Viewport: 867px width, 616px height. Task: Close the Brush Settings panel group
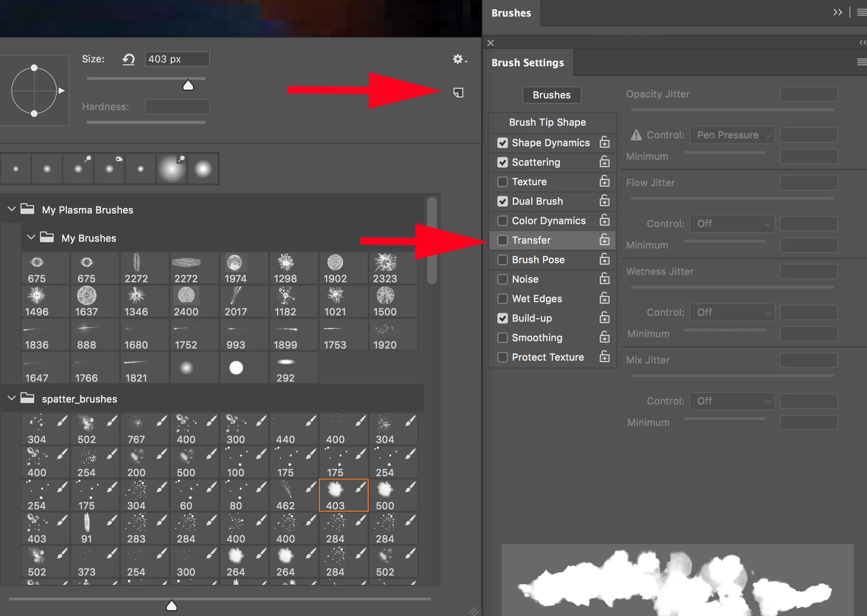(x=491, y=43)
